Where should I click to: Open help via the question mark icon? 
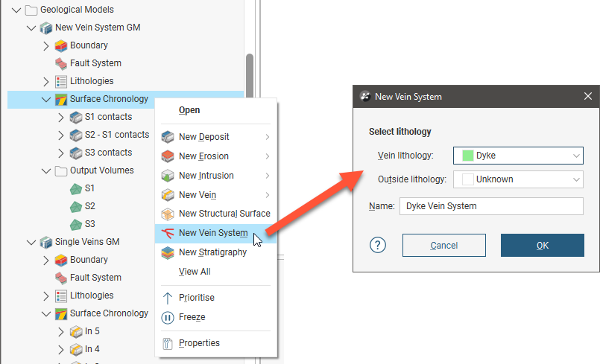(378, 245)
